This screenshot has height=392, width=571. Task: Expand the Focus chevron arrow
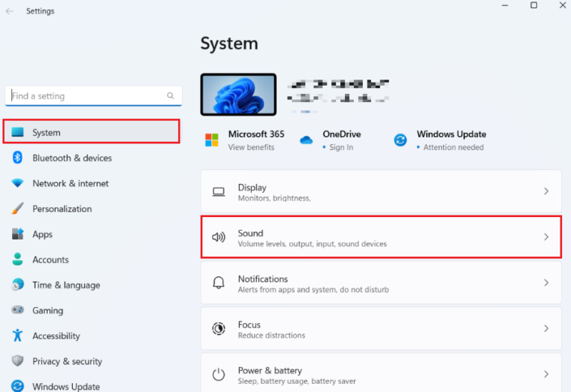(546, 328)
